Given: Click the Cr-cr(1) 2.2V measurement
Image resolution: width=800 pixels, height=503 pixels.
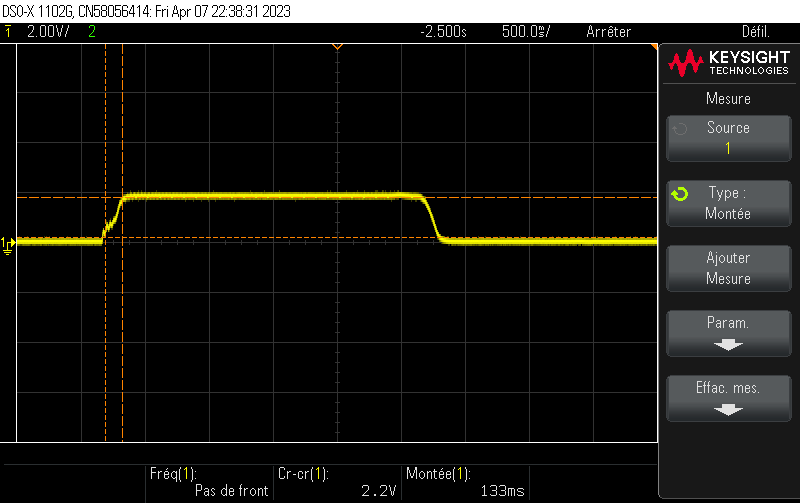Looking at the screenshot, I should point(337,482).
